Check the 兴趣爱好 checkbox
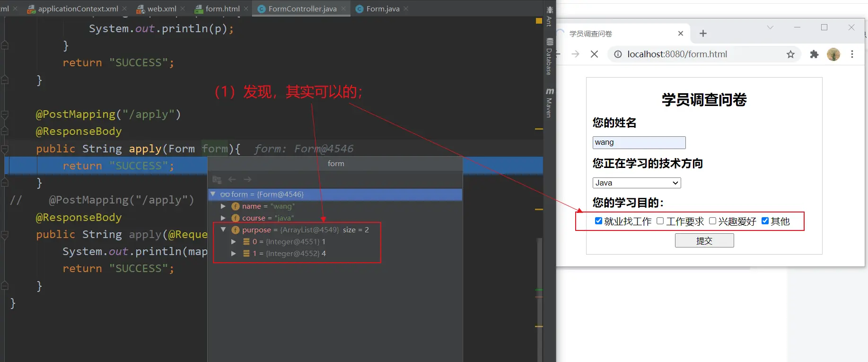This screenshot has height=362, width=868. click(712, 221)
